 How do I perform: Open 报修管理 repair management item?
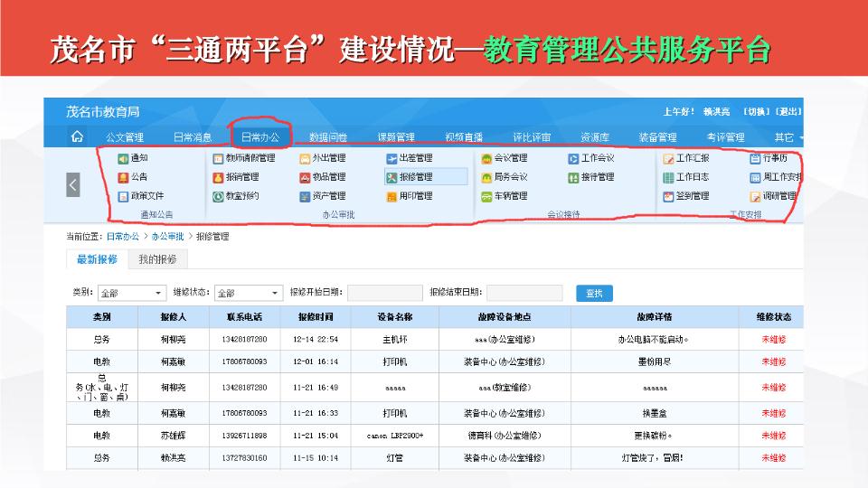(x=410, y=177)
